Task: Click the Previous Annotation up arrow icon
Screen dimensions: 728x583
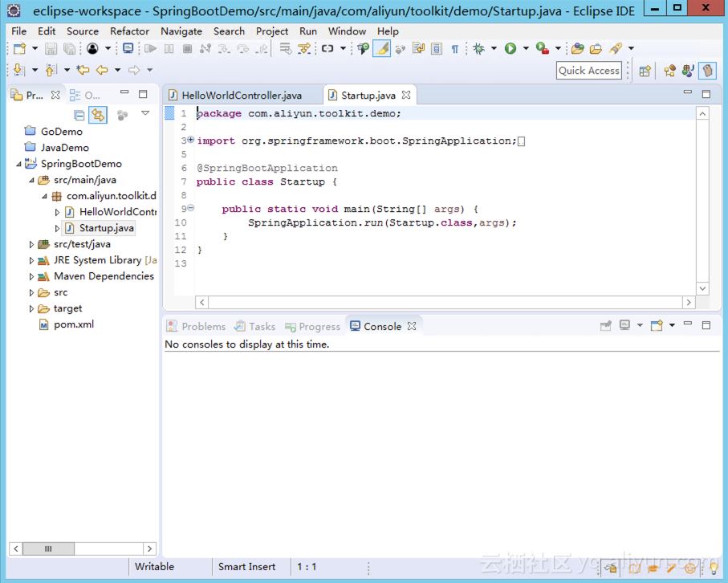Action: [x=51, y=70]
